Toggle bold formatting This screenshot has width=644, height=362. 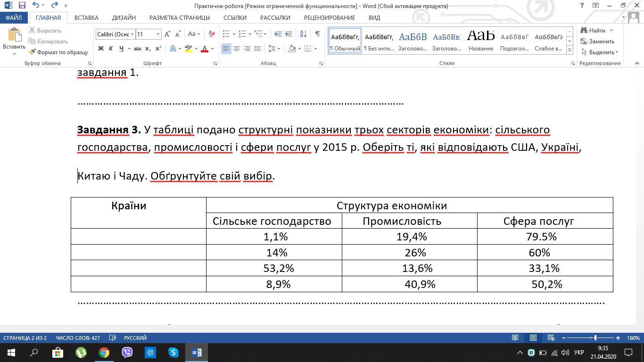pyautogui.click(x=100, y=49)
